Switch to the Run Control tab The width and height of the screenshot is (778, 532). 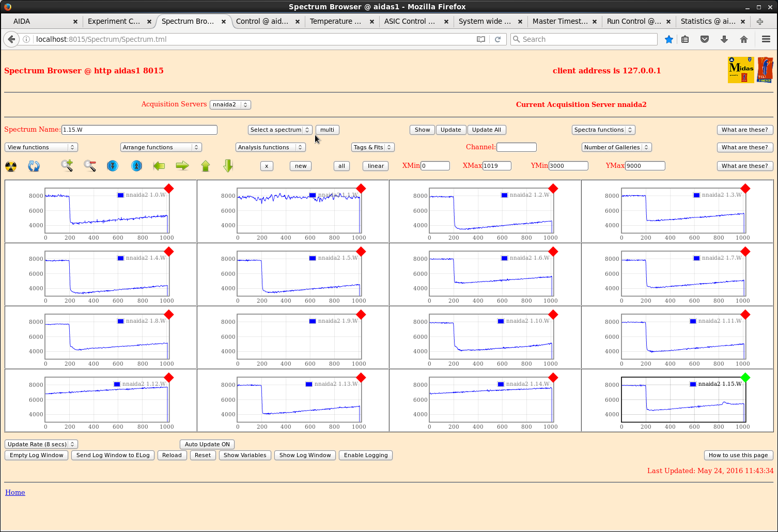coord(639,21)
